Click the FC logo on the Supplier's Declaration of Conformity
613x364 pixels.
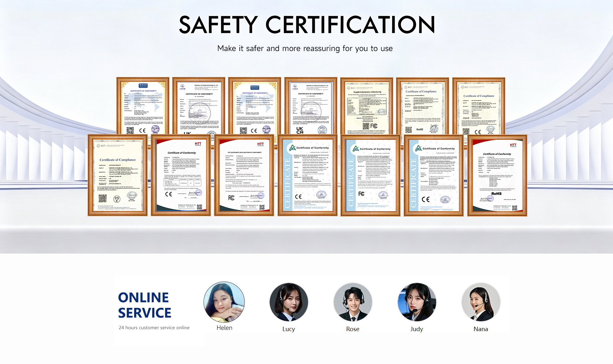[x=374, y=126]
